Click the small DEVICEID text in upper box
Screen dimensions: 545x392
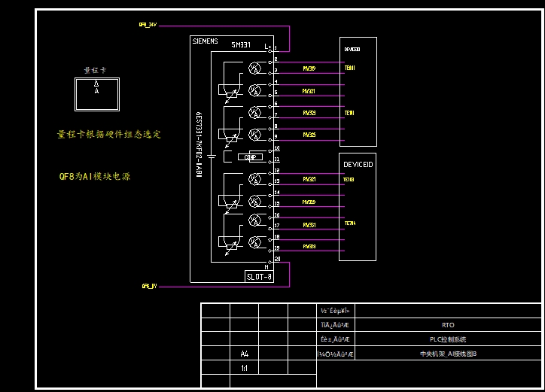(x=352, y=50)
